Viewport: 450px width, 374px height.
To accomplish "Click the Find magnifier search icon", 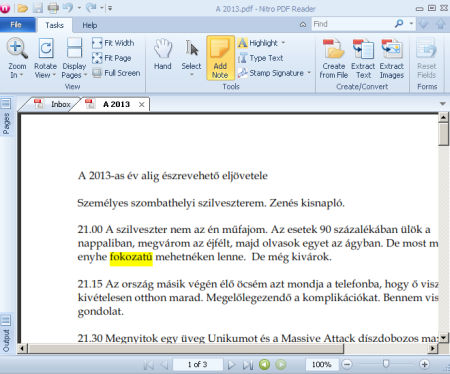I will tap(399, 24).
